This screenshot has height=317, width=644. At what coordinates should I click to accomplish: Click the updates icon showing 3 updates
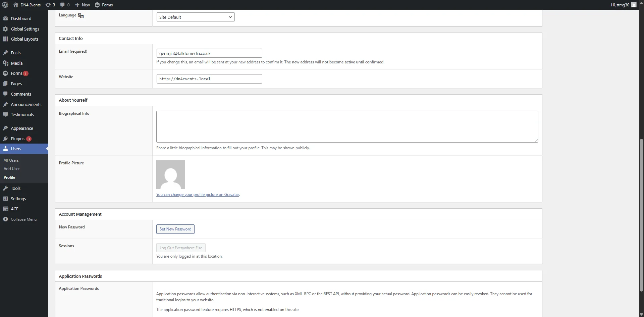[50, 5]
